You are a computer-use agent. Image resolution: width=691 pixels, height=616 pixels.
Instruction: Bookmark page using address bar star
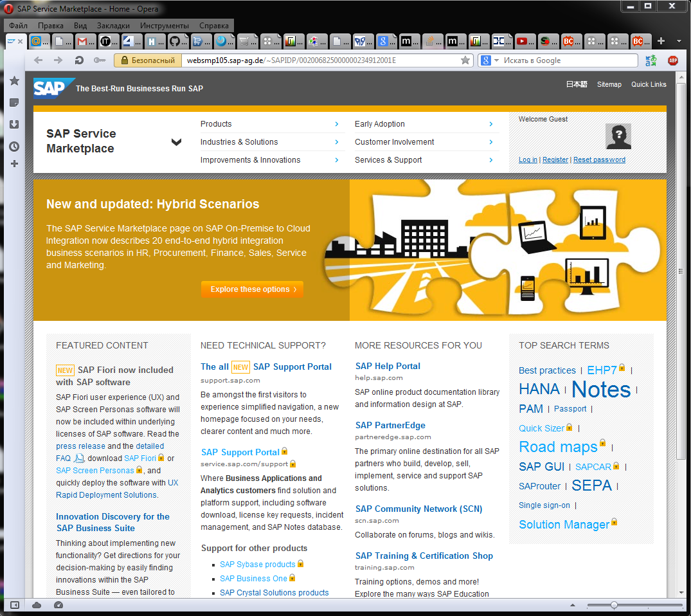(x=465, y=60)
